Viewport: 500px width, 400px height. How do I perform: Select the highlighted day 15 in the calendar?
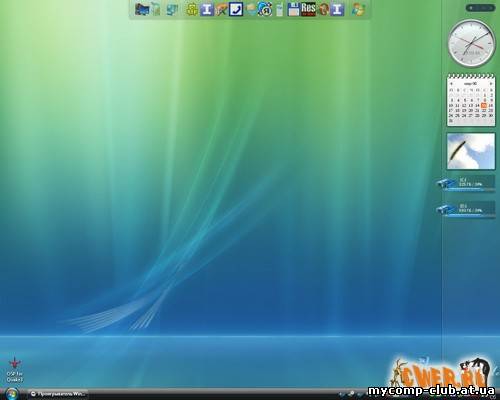coord(484,105)
